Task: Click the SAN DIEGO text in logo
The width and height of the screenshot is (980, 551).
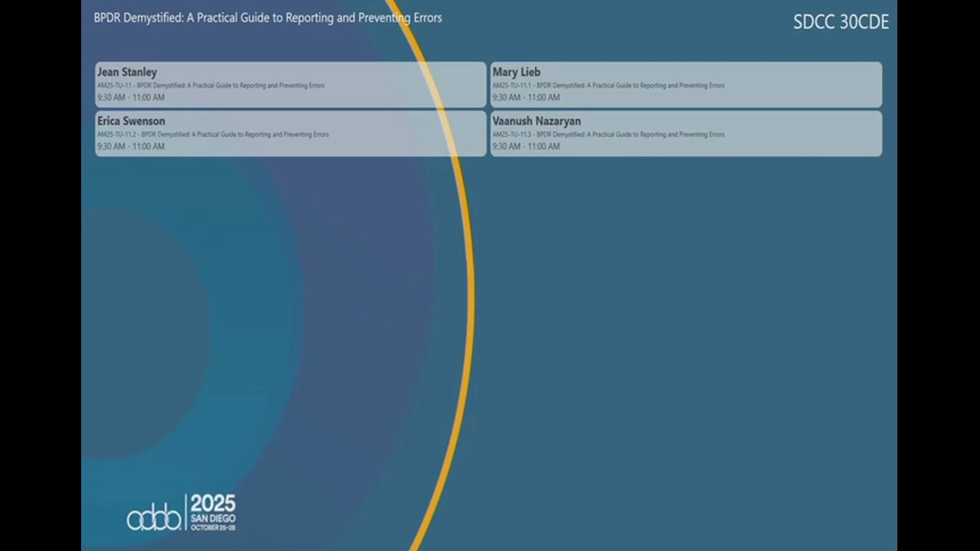Action: (x=213, y=519)
